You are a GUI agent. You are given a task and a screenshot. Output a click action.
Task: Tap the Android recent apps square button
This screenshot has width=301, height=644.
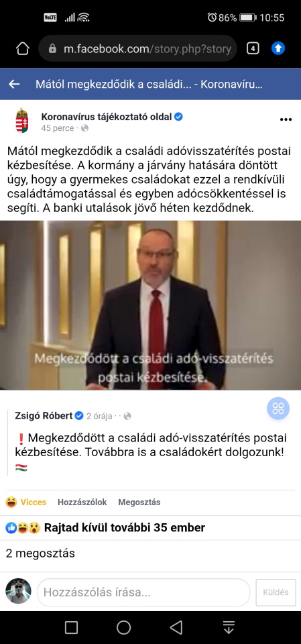pos(72,627)
